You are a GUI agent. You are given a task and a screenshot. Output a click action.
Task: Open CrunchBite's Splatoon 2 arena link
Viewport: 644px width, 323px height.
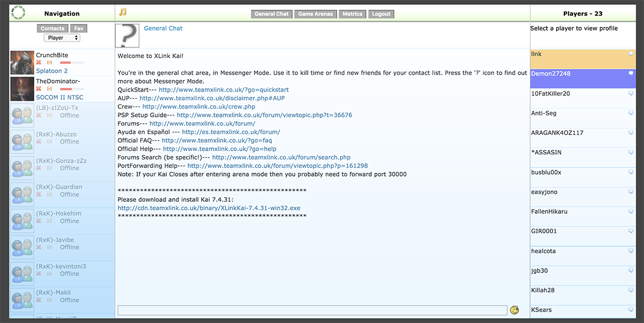(52, 71)
